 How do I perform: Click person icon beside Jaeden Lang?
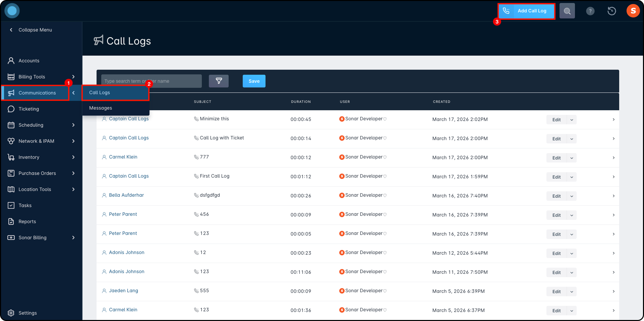(104, 291)
